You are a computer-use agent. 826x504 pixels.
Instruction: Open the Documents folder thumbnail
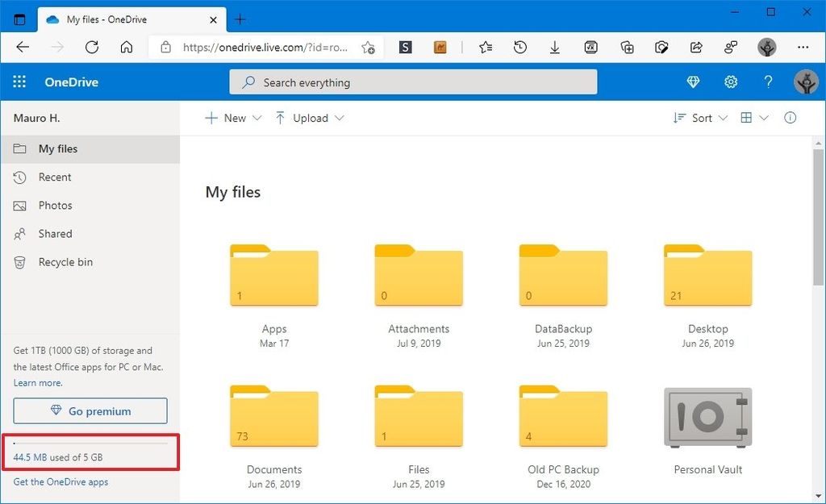pyautogui.click(x=274, y=417)
